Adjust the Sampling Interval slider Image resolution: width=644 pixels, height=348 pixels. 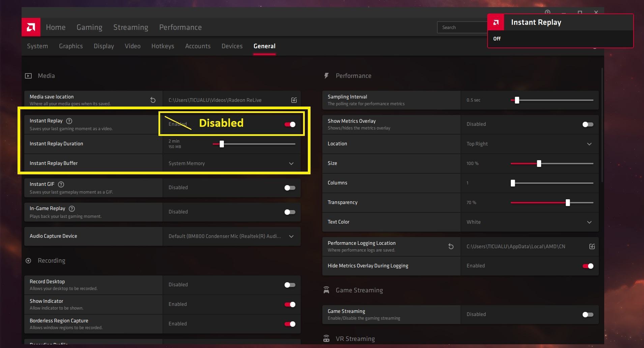point(552,100)
